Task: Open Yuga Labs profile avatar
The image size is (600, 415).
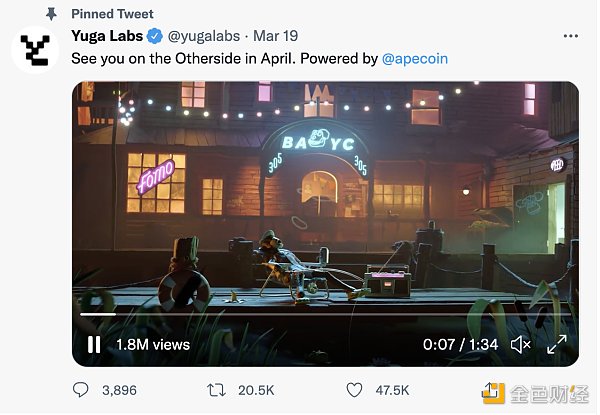Action: pyautogui.click(x=35, y=50)
